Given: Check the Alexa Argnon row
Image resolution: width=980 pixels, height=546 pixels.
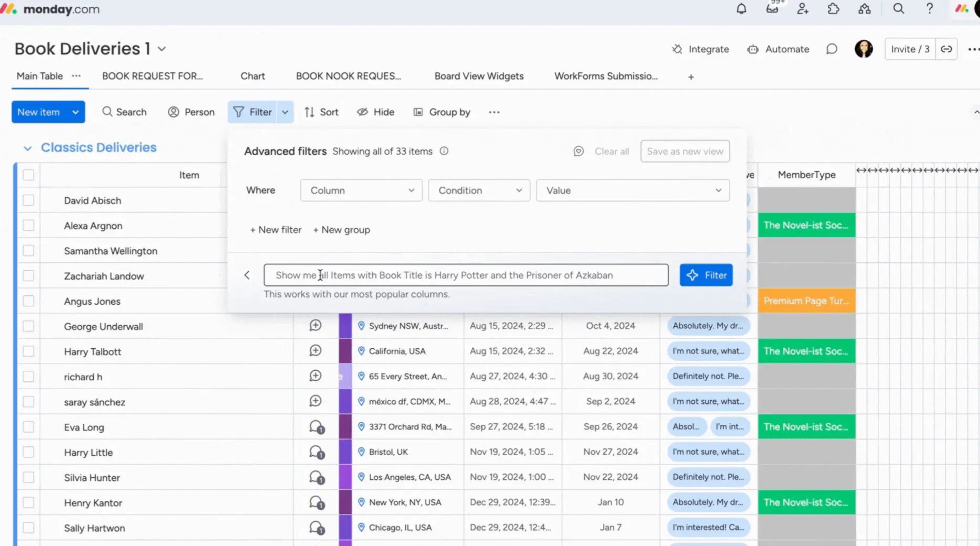Looking at the screenshot, I should pyautogui.click(x=28, y=226).
